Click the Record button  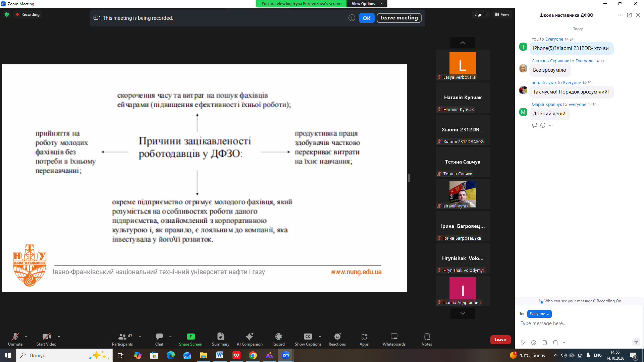(x=278, y=339)
